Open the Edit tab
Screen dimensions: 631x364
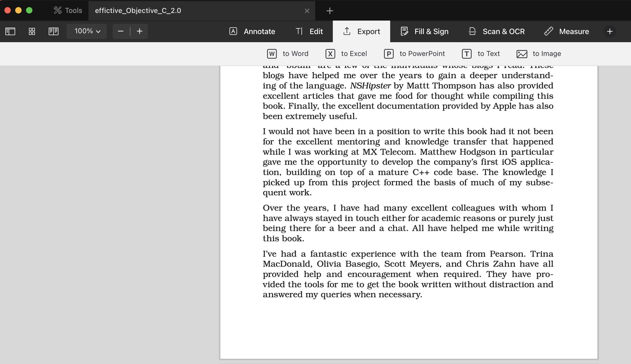tap(309, 31)
